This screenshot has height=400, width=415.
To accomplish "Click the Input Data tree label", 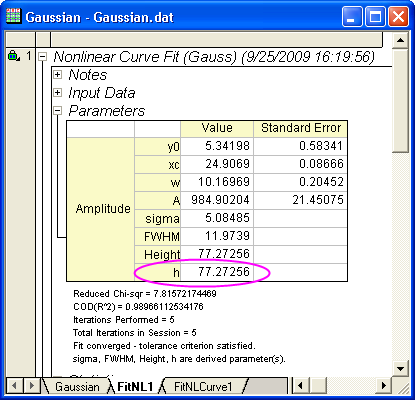I will click(x=102, y=93).
